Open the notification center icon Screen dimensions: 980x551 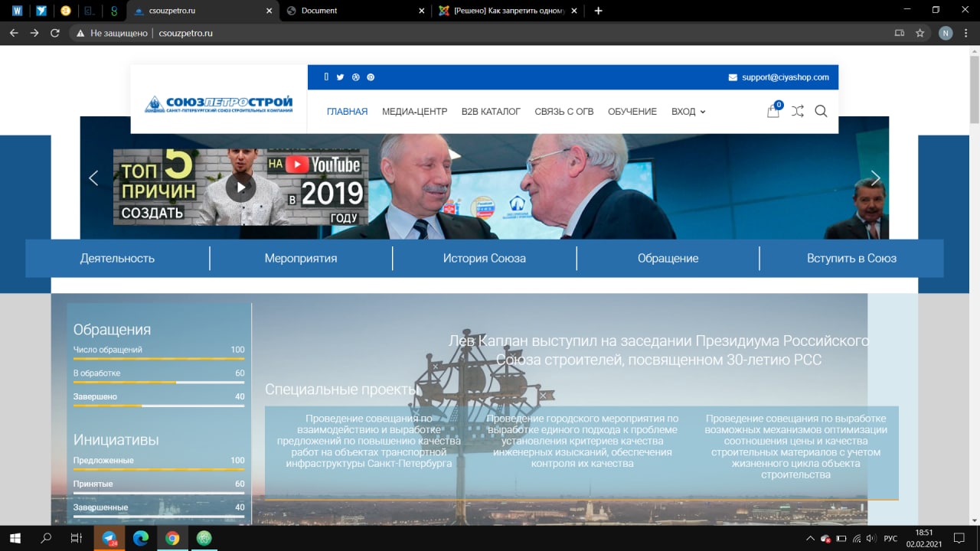point(959,538)
